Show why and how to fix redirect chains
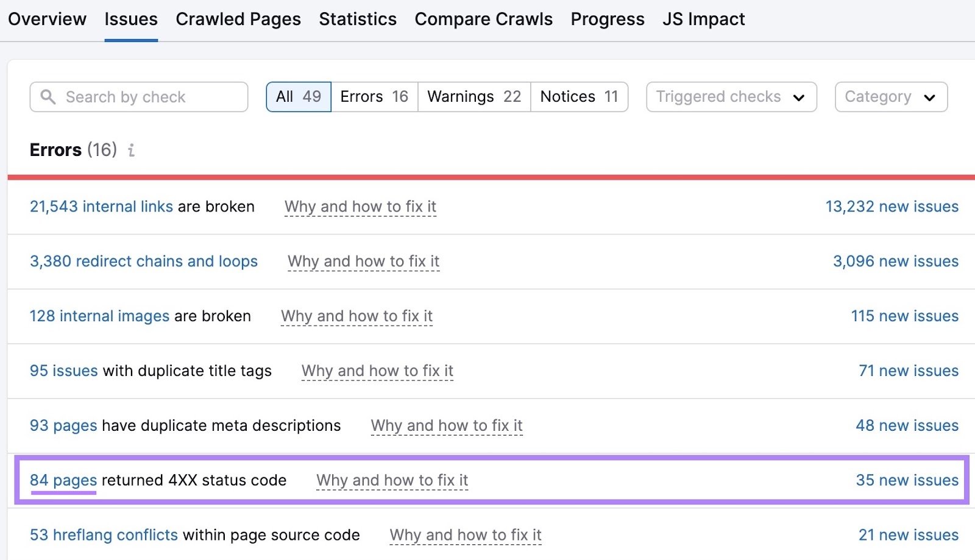 click(x=363, y=261)
